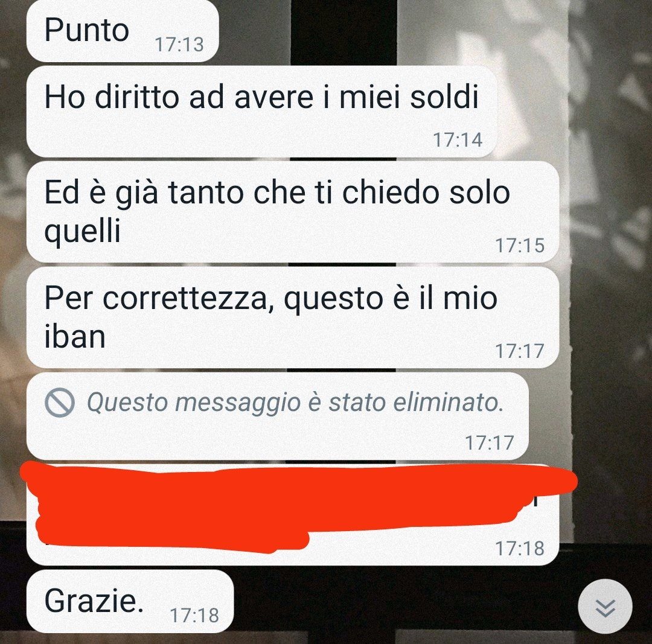Tap the 17:15 timestamp
Viewport: 652px width, 644px height.
(x=520, y=245)
